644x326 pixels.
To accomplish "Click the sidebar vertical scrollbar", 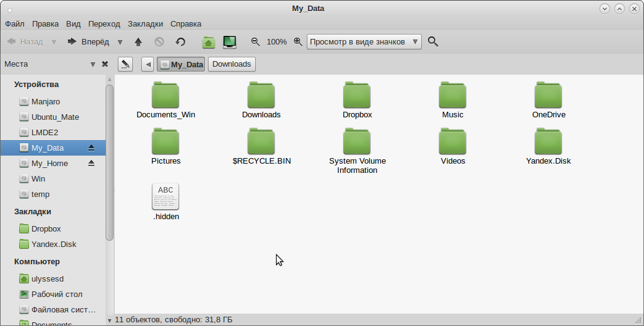I will click(109, 162).
